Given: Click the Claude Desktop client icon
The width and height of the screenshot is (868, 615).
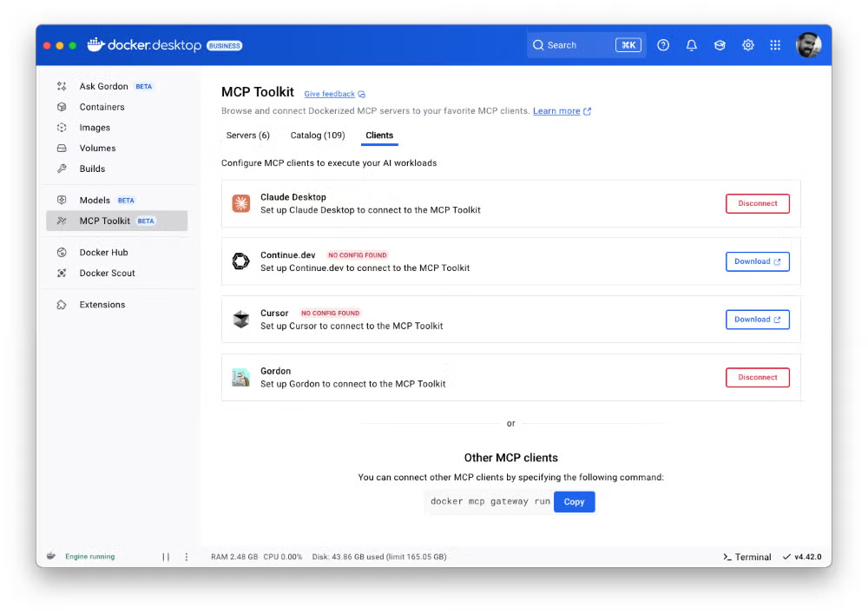Looking at the screenshot, I should click(240, 203).
